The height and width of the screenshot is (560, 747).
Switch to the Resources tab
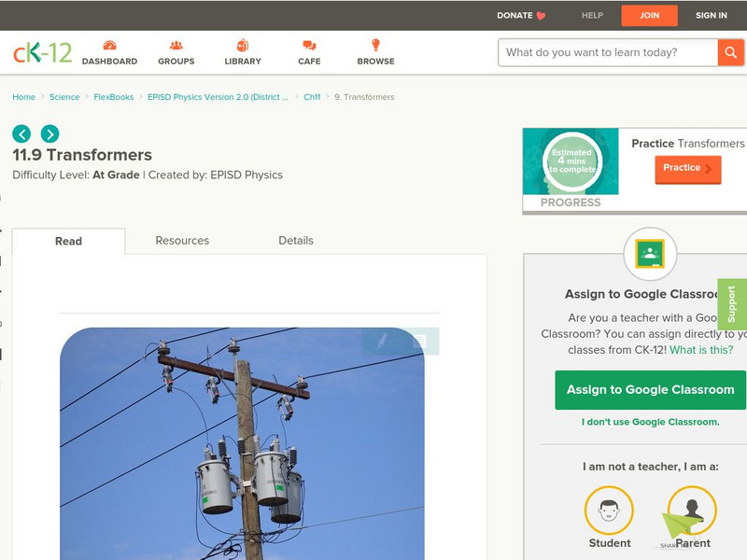click(x=182, y=241)
